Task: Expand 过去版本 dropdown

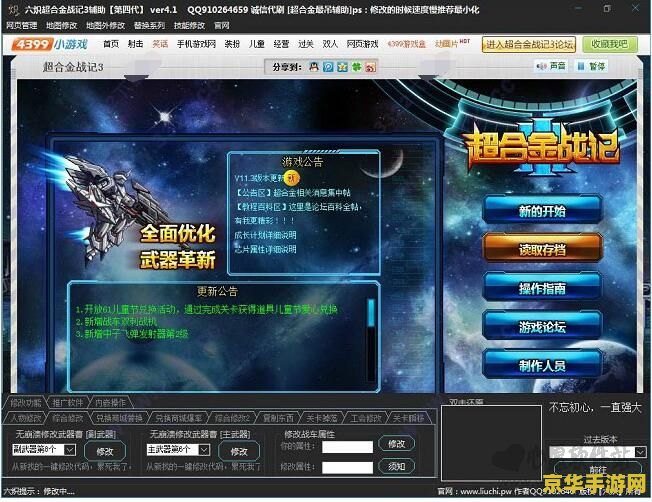Action: (640, 451)
